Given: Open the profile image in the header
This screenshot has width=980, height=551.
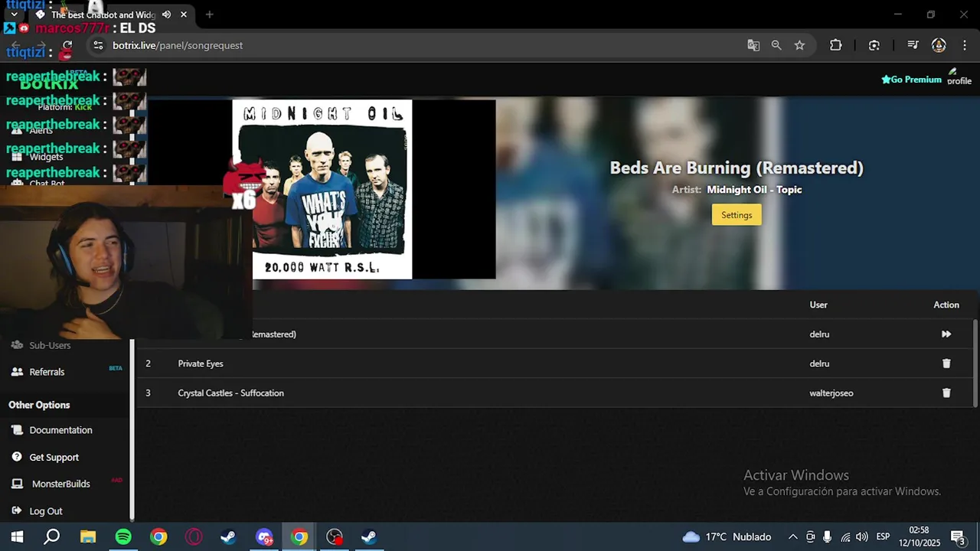Looking at the screenshot, I should point(959,77).
